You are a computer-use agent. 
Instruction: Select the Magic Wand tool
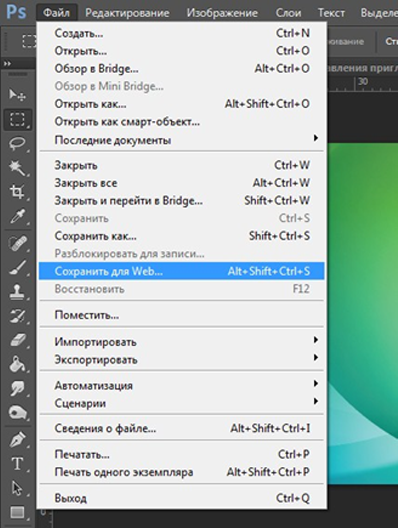(17, 168)
